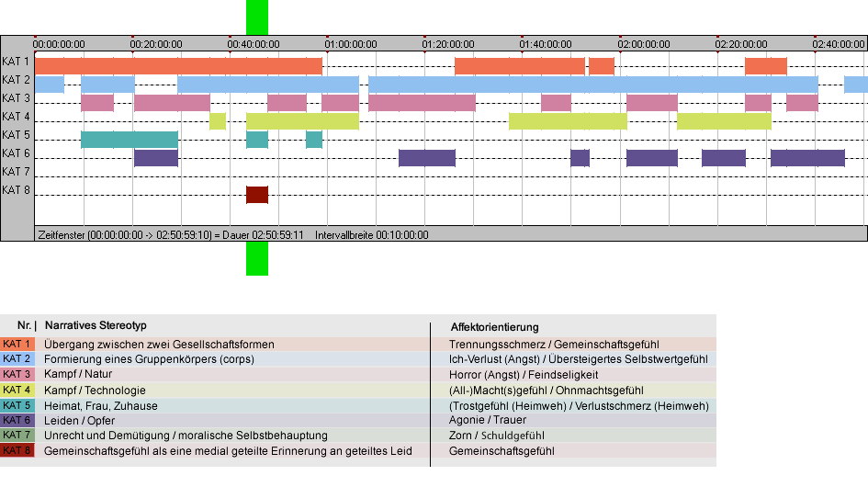Click 'Kampf / Technologie' legend text
This screenshot has width=868, height=487.
95,390
